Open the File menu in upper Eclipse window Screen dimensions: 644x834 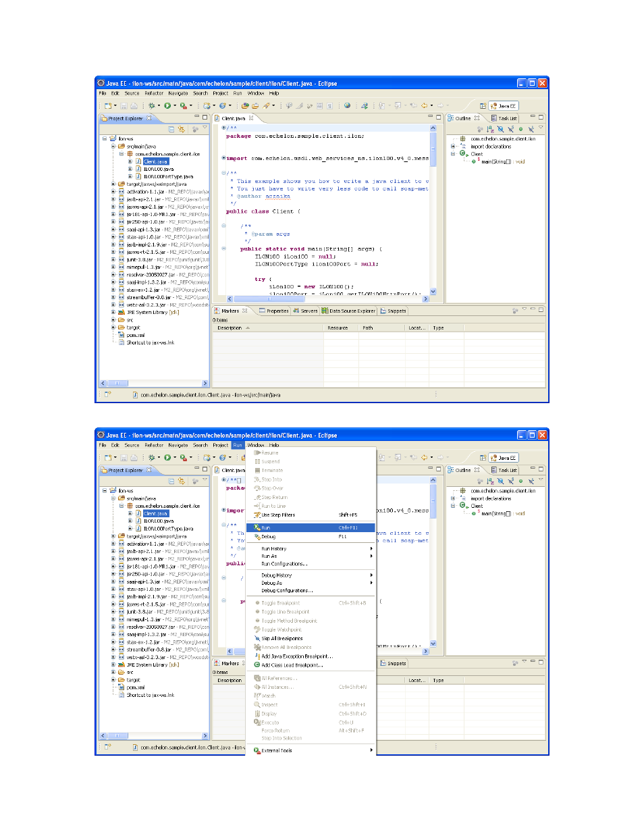click(103, 93)
